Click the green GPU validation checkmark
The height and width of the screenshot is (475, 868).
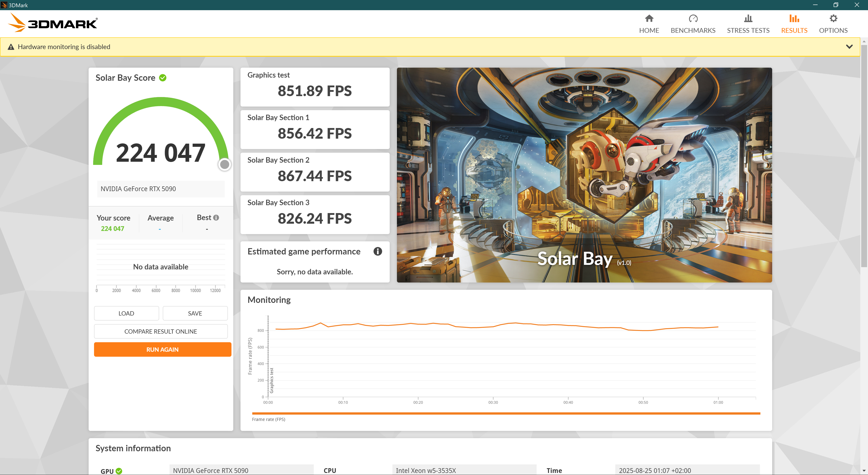tap(119, 471)
